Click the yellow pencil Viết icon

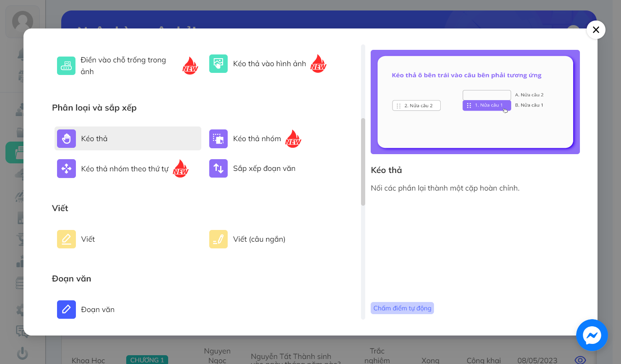coord(66,239)
